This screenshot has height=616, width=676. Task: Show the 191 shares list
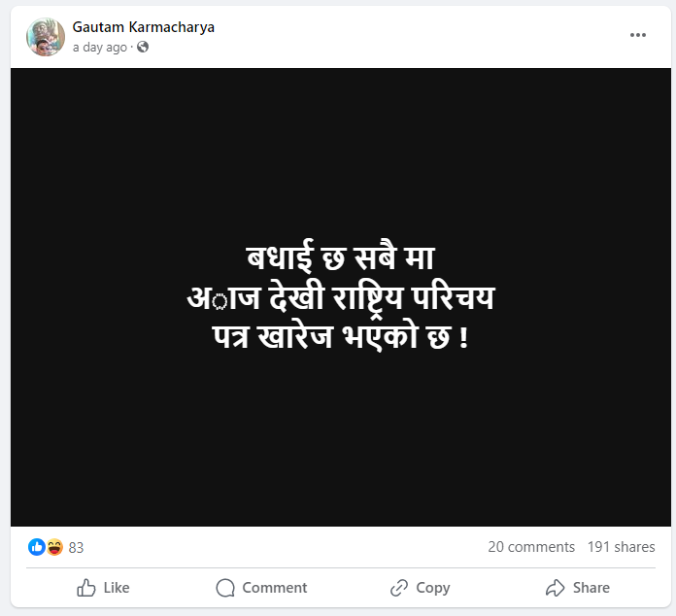pos(621,547)
